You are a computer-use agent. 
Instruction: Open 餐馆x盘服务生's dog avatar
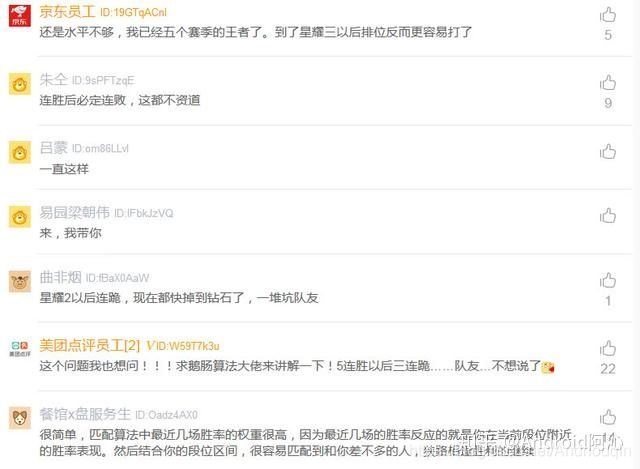(20, 418)
